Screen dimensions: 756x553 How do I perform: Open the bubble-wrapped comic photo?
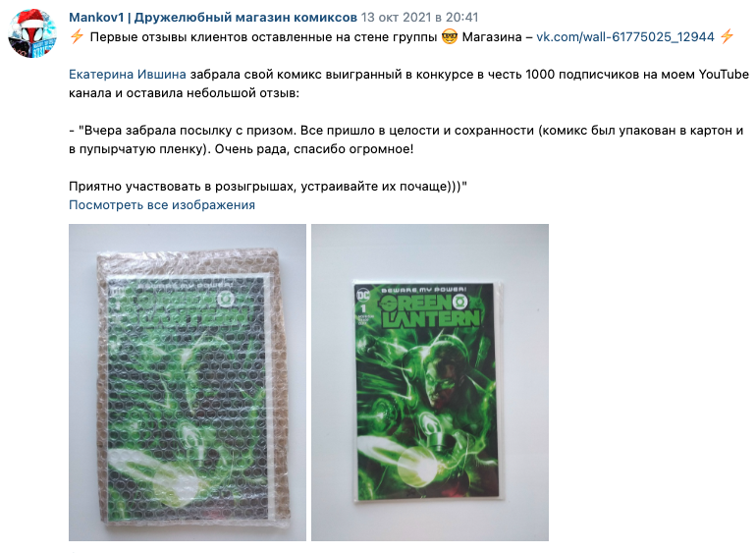188,382
